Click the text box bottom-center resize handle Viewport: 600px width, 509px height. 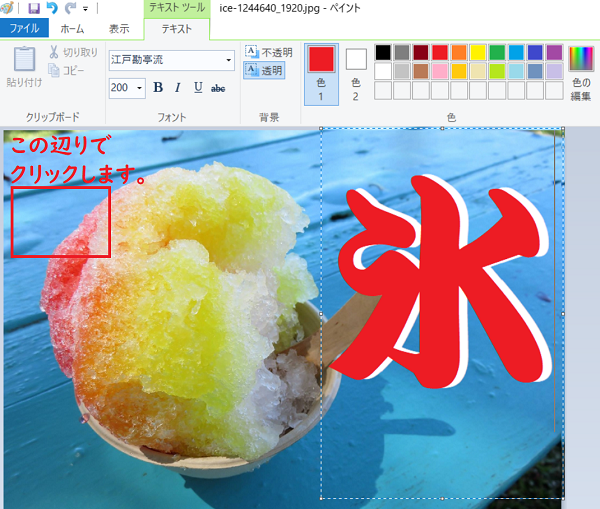(x=442, y=498)
